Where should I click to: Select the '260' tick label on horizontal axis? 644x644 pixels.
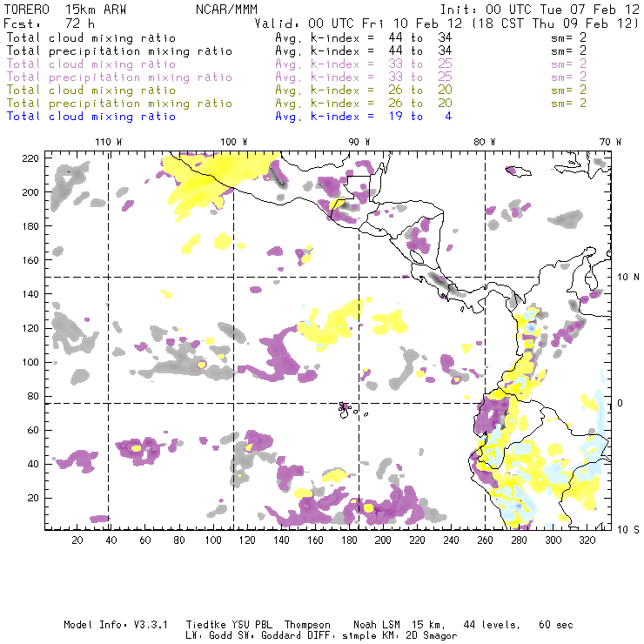click(485, 540)
